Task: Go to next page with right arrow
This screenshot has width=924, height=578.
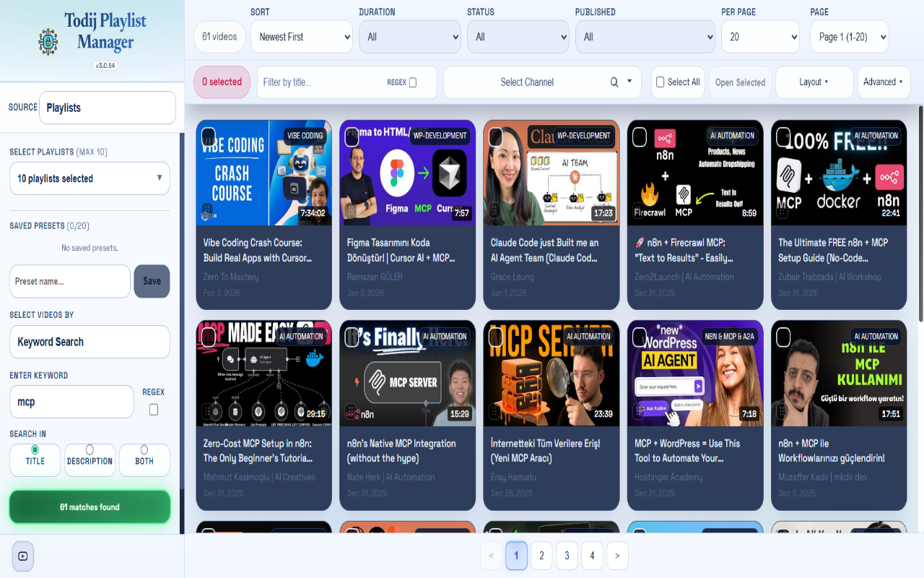Action: [617, 556]
